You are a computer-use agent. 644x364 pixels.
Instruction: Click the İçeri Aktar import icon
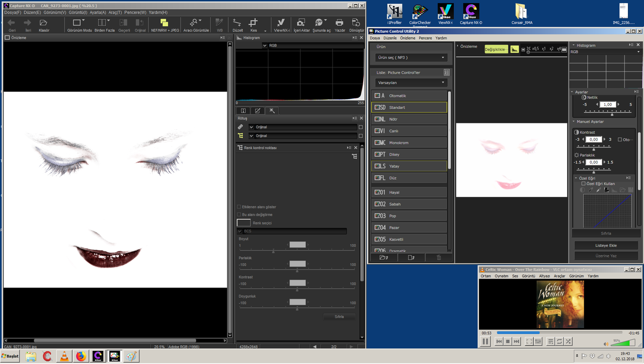pyautogui.click(x=301, y=23)
